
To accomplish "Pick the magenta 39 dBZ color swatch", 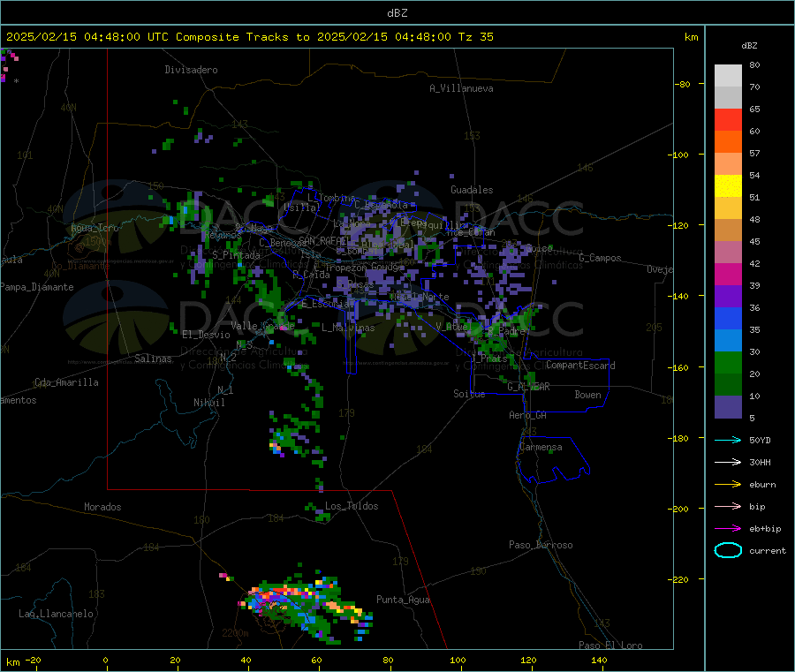I will (728, 274).
